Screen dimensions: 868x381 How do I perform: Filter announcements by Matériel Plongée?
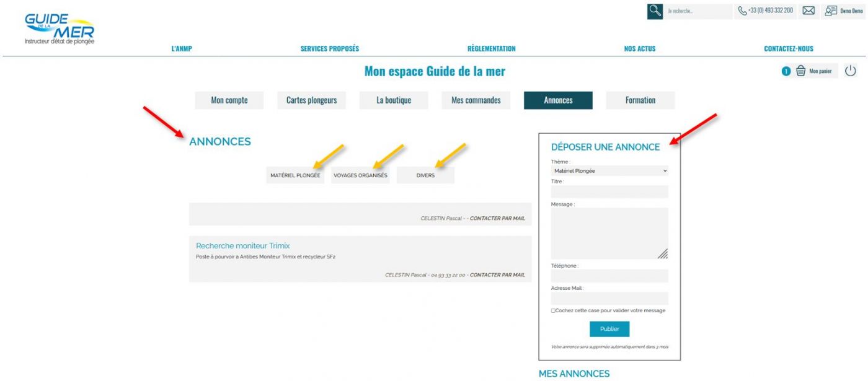295,175
